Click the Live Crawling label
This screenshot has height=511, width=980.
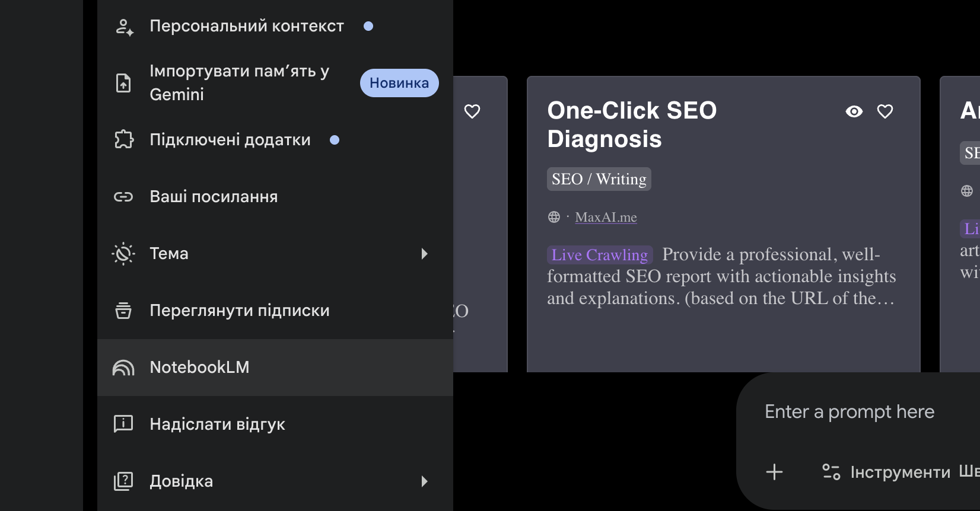[600, 255]
